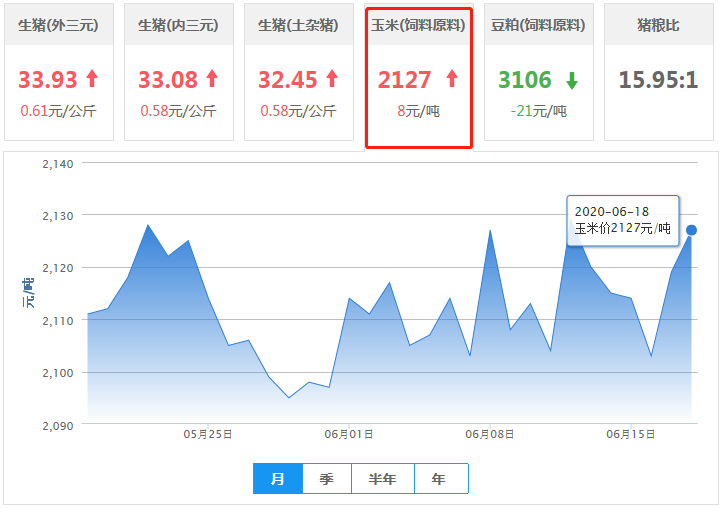
Task: Click the red up arrow beside 32.45
Action: point(332,79)
